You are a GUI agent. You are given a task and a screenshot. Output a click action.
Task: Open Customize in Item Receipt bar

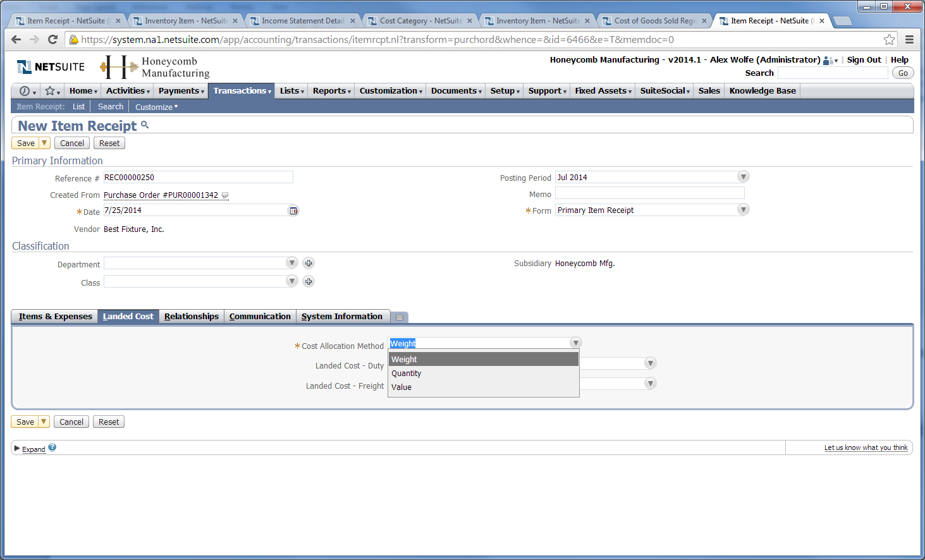pos(156,107)
